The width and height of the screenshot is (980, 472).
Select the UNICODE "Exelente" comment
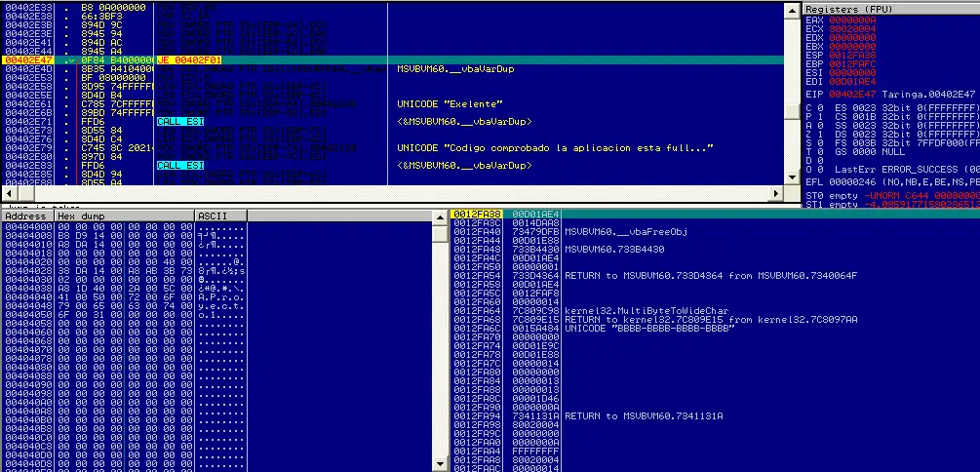450,103
